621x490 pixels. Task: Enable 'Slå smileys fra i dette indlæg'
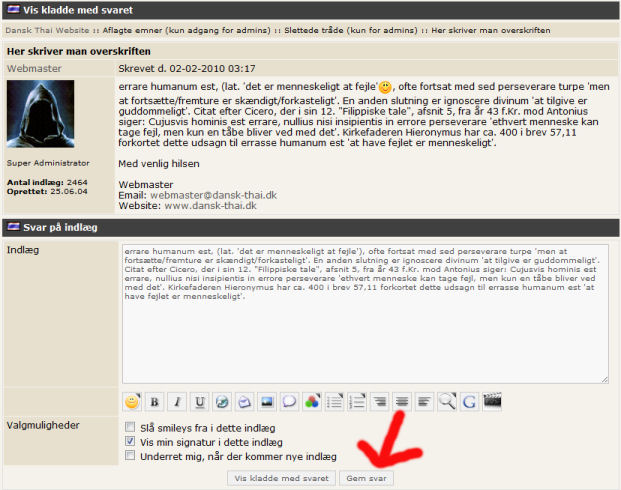tap(130, 427)
